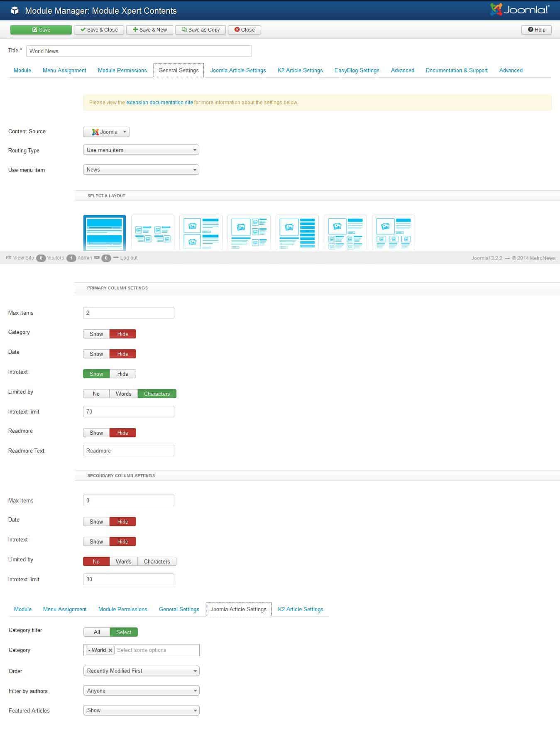
Task: Switch to the Module tab at top
Action: (x=22, y=70)
